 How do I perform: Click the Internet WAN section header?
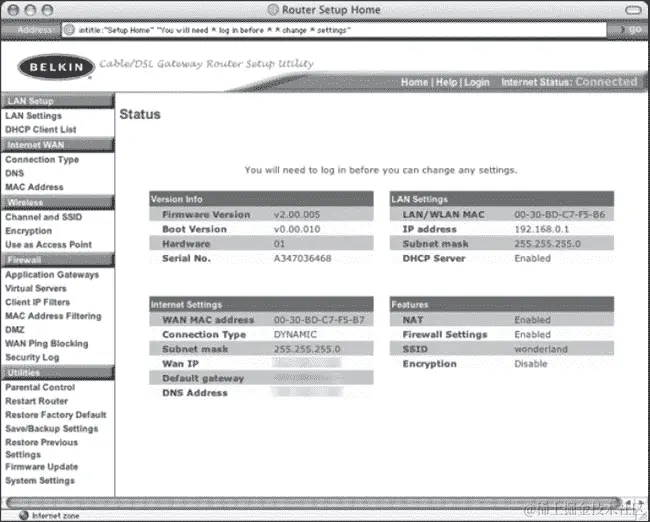coord(58,145)
